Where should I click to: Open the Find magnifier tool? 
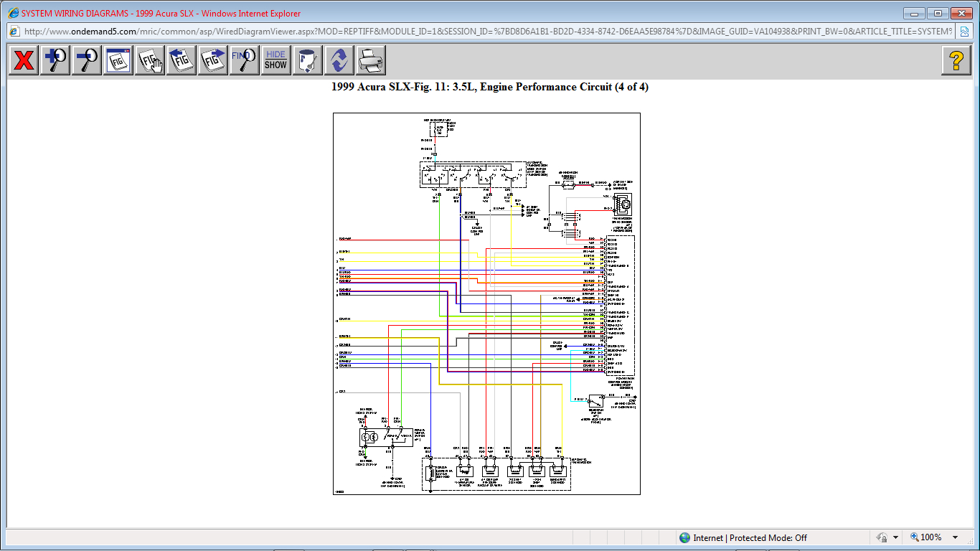pos(245,60)
